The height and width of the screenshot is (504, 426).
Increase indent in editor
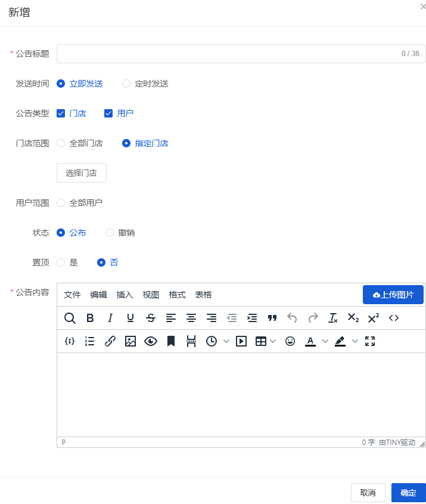[x=252, y=318]
